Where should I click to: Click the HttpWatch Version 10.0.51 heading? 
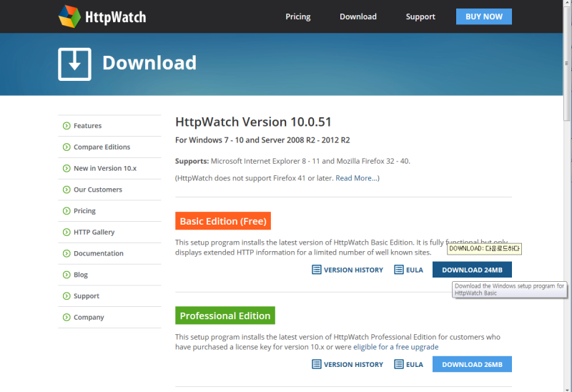tap(253, 122)
